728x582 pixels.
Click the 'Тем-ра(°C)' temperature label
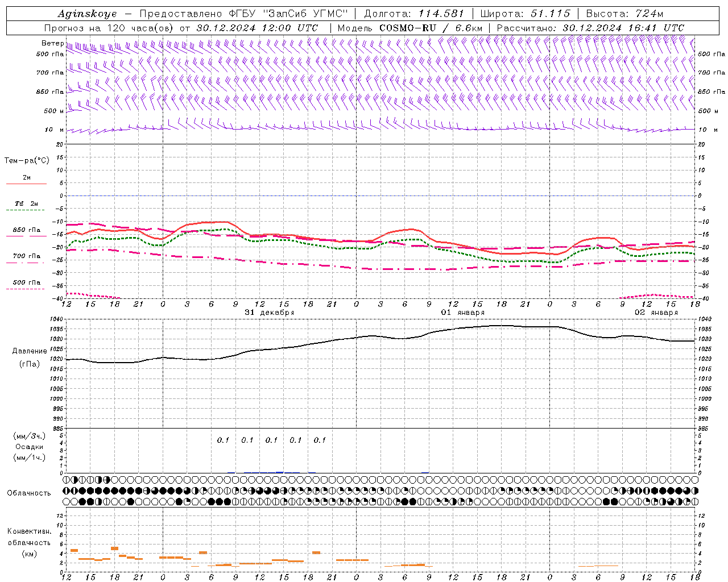click(x=27, y=161)
